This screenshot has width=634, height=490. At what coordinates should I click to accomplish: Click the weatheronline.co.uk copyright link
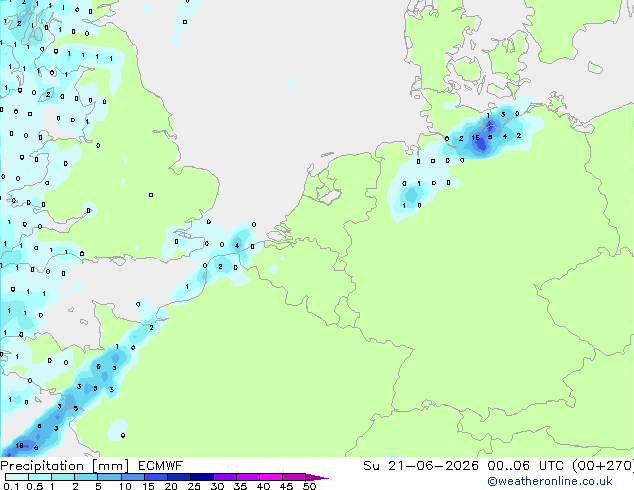point(550,481)
